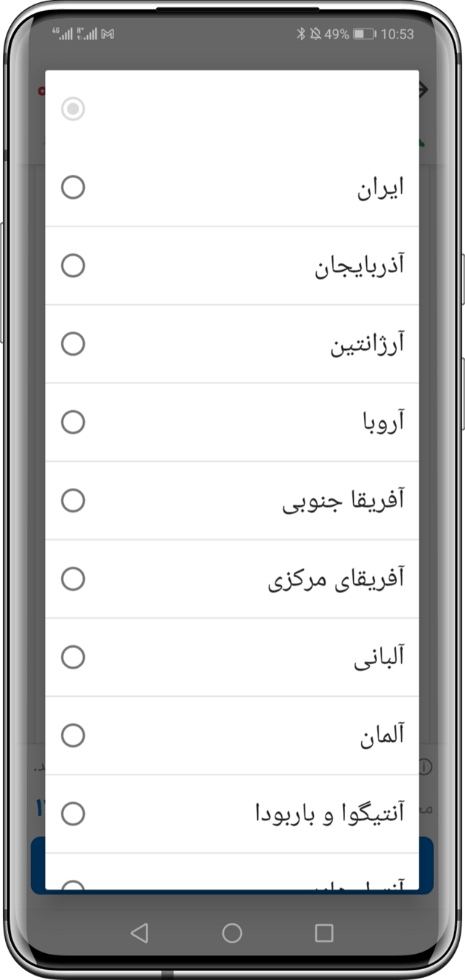Tap the 10:53 clock in the status bar
The image size is (465, 980).
[397, 34]
